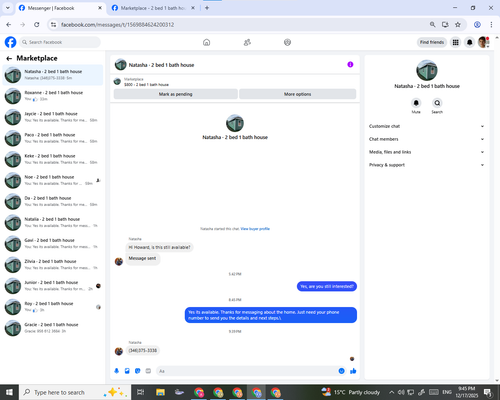Open the Jaycie conversation
This screenshot has height=400, width=500.
pos(53,117)
